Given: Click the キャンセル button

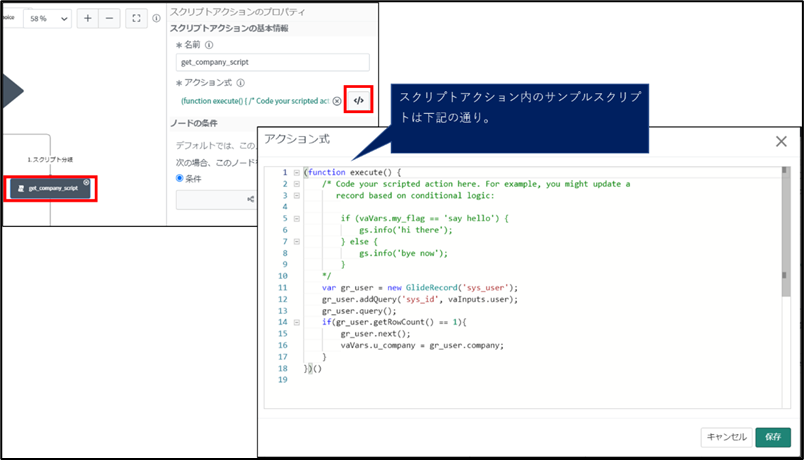Looking at the screenshot, I should click(726, 437).
